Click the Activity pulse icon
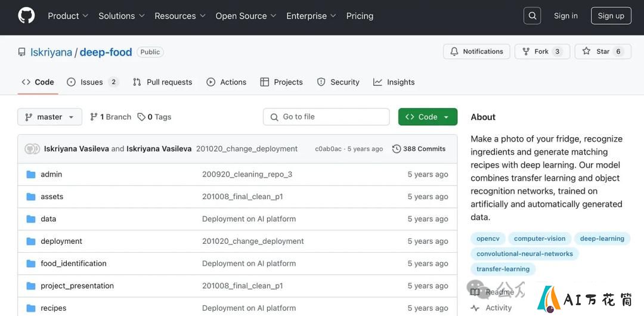Image resolution: width=644 pixels, height=316 pixels. coord(475,308)
